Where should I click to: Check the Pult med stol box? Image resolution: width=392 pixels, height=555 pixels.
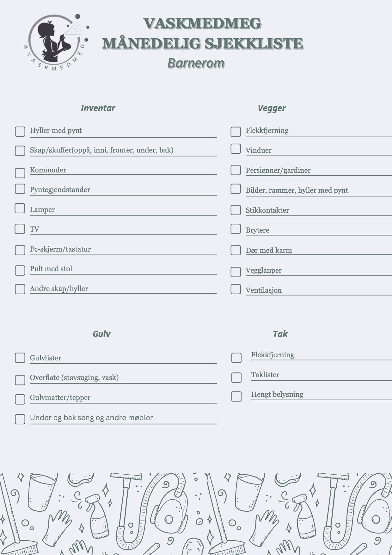(x=20, y=270)
